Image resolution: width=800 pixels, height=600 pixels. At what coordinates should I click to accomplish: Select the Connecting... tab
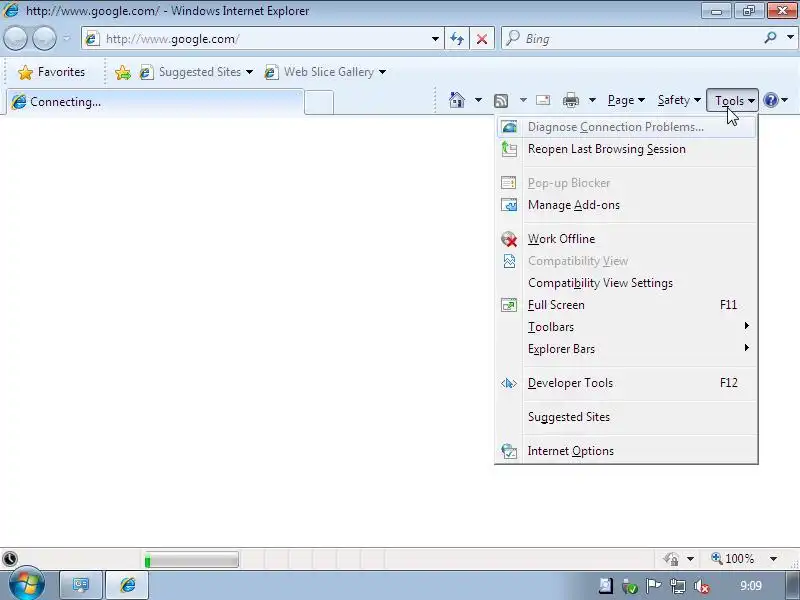[155, 102]
